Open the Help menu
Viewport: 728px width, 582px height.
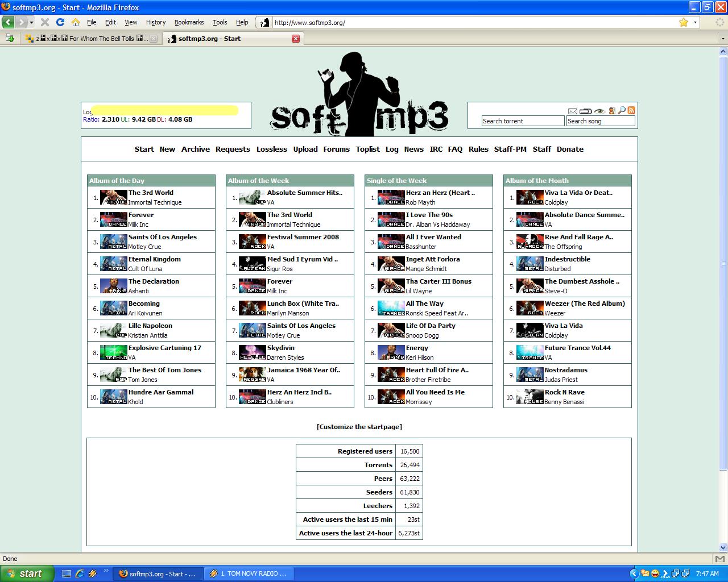click(x=242, y=22)
